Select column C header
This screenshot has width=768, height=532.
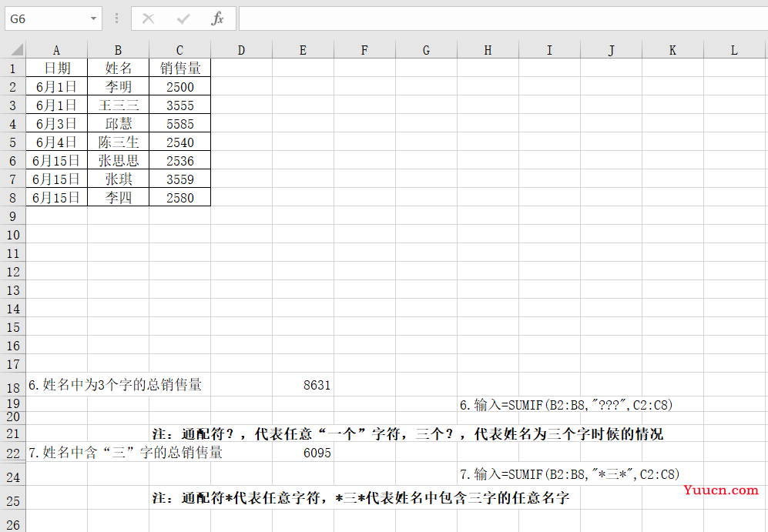point(179,50)
